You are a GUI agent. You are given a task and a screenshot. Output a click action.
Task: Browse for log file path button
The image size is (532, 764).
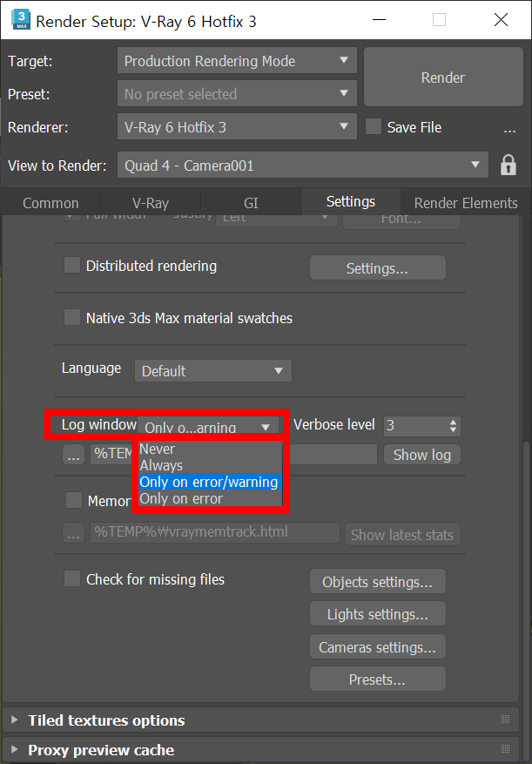click(x=73, y=455)
